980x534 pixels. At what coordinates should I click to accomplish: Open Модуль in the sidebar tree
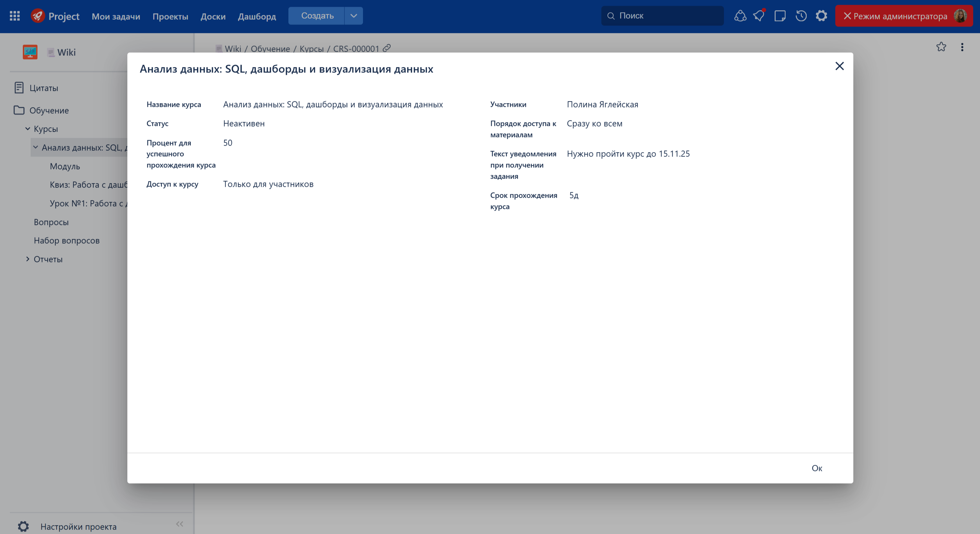click(x=65, y=166)
